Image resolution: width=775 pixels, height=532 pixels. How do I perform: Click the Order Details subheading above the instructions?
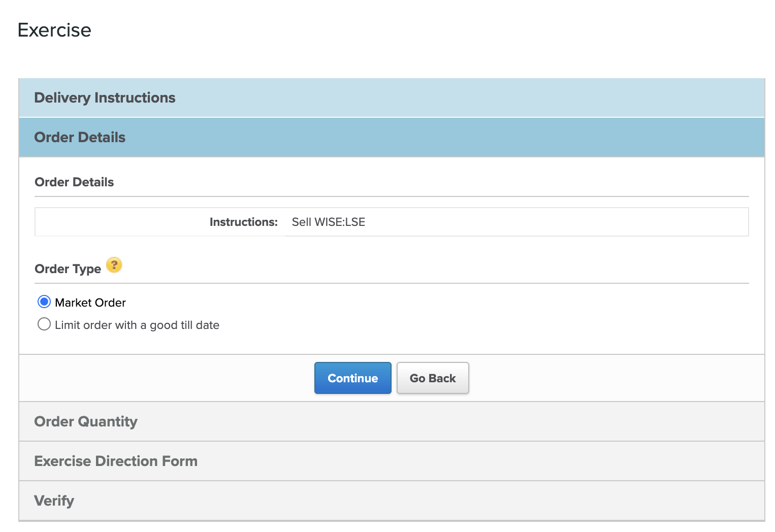(74, 182)
